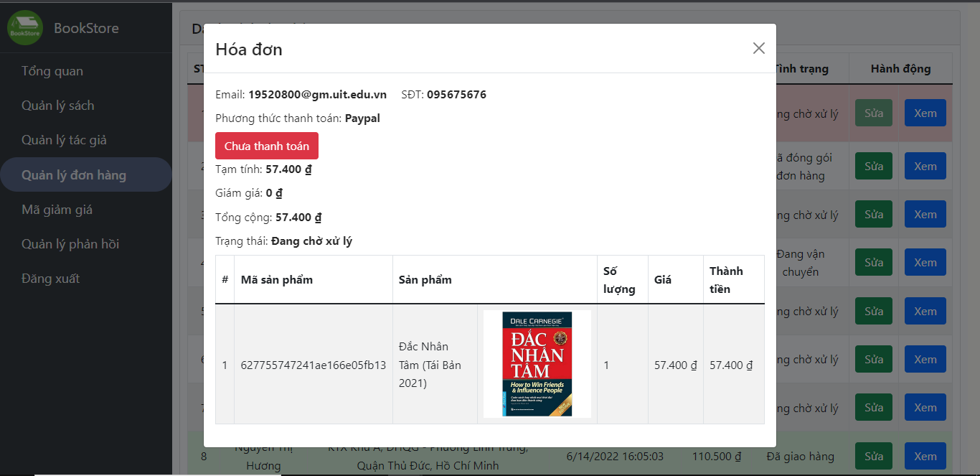
Task: Close the Hóa đơn invoice dialog
Action: [758, 48]
